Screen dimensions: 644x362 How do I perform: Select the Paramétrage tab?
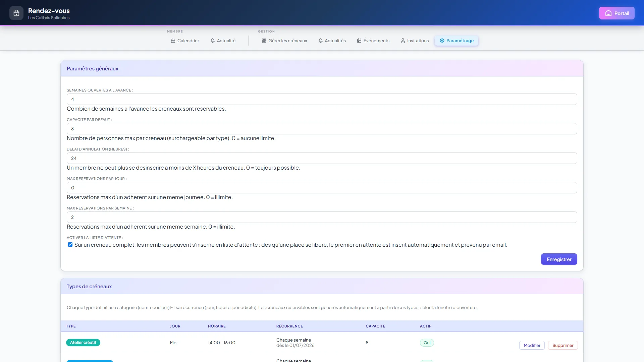click(x=457, y=41)
